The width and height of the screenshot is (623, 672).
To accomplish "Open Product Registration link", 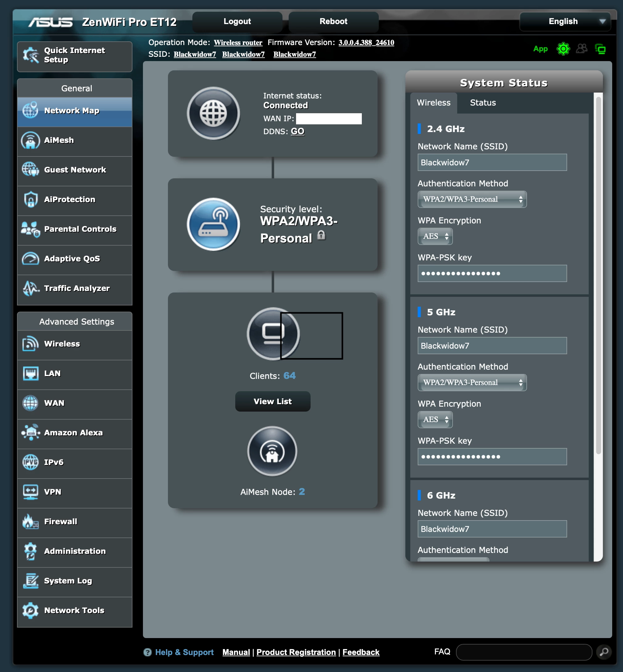I will [296, 653].
